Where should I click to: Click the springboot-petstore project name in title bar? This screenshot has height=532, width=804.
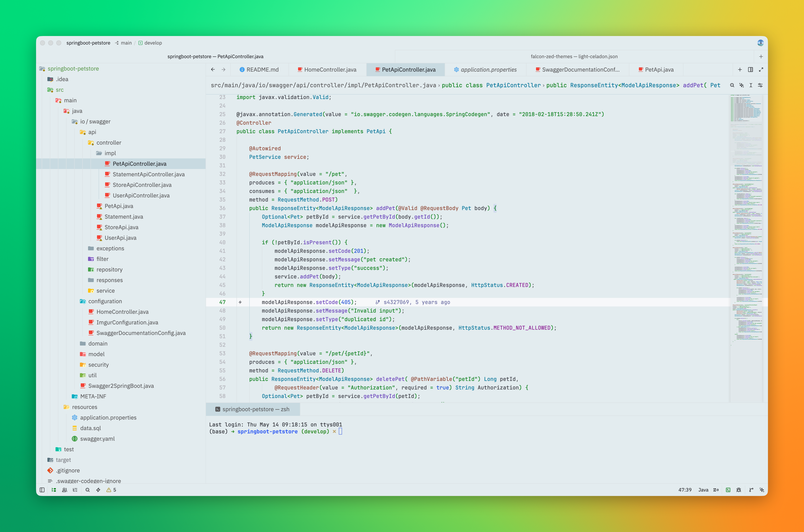[88, 43]
